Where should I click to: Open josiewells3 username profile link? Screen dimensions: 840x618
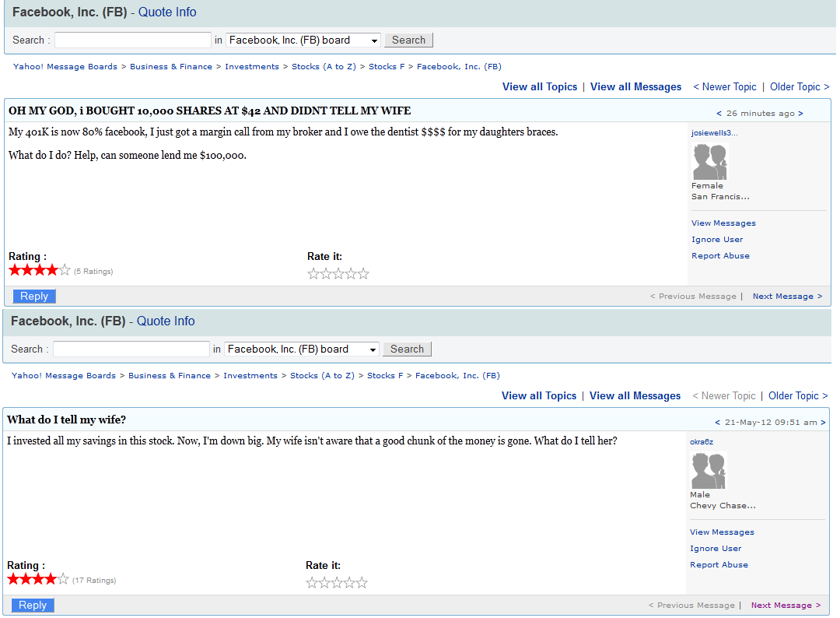pyautogui.click(x=714, y=133)
